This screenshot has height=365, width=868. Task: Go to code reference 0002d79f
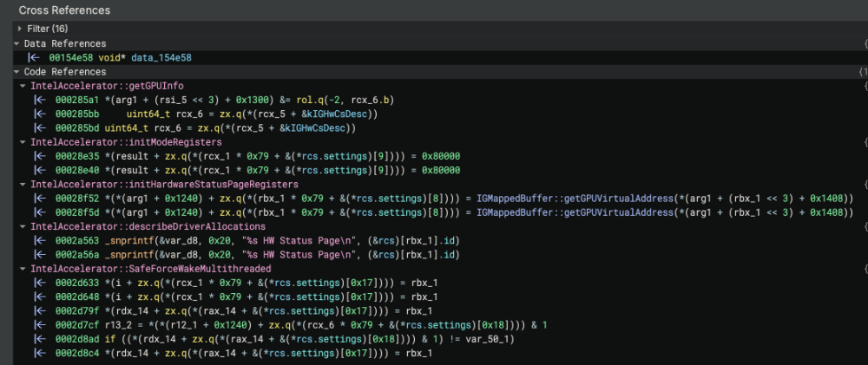[244, 310]
